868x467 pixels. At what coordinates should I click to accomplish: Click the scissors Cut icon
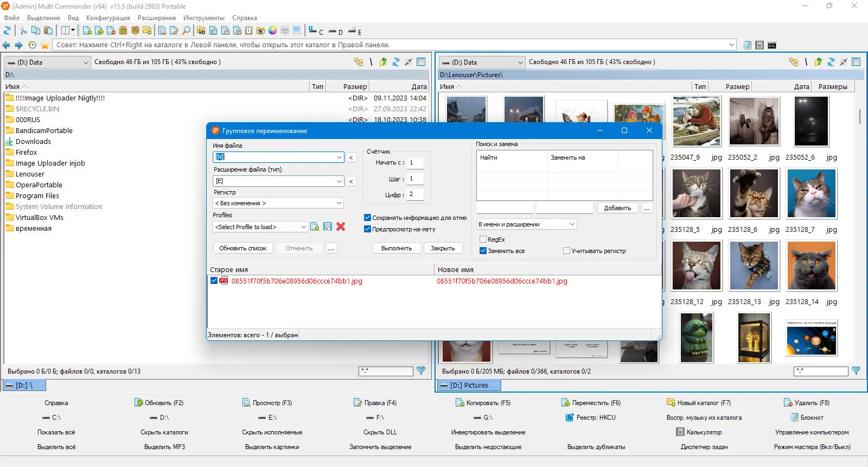point(23,31)
